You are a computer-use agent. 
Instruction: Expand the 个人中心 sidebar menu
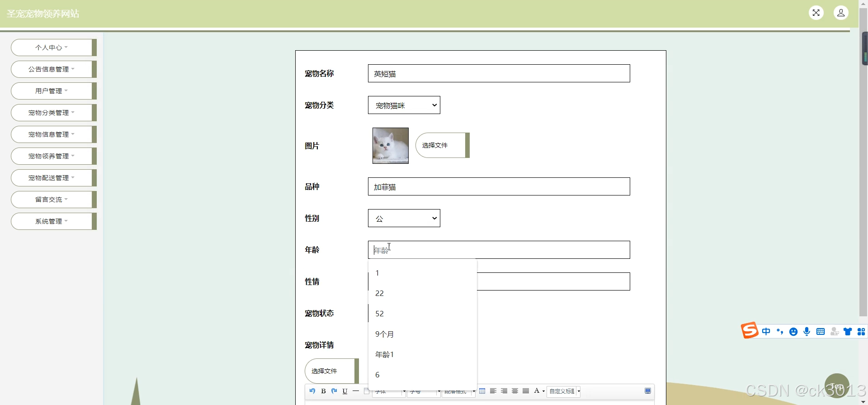click(54, 48)
